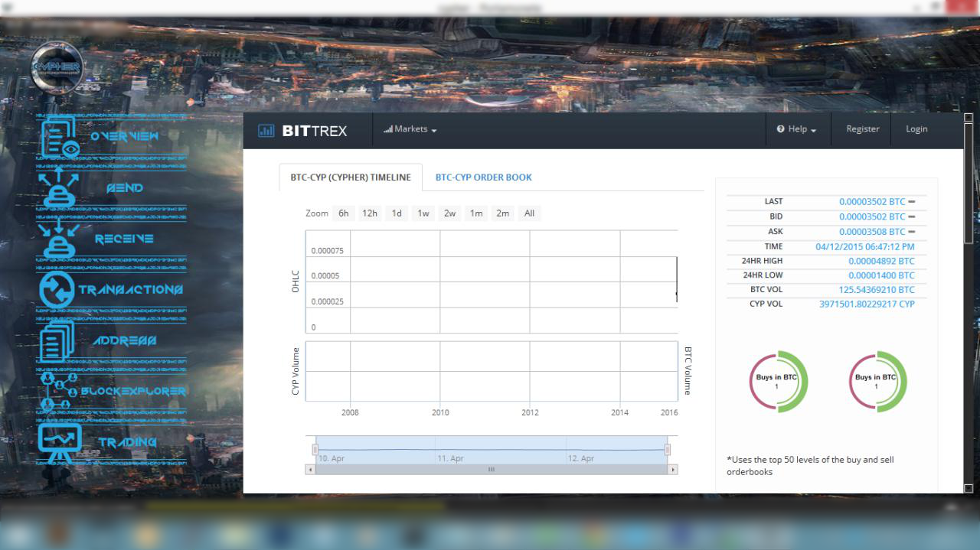Open the Send coins icon

click(58, 188)
